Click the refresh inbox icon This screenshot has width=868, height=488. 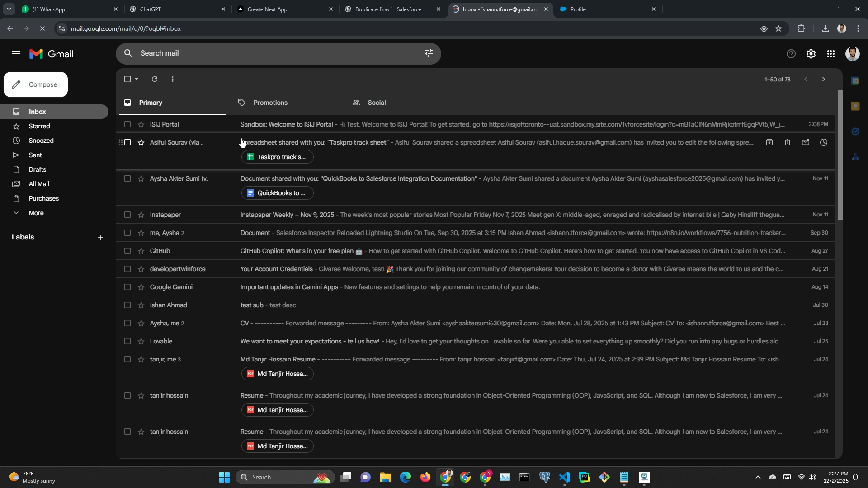coord(155,79)
